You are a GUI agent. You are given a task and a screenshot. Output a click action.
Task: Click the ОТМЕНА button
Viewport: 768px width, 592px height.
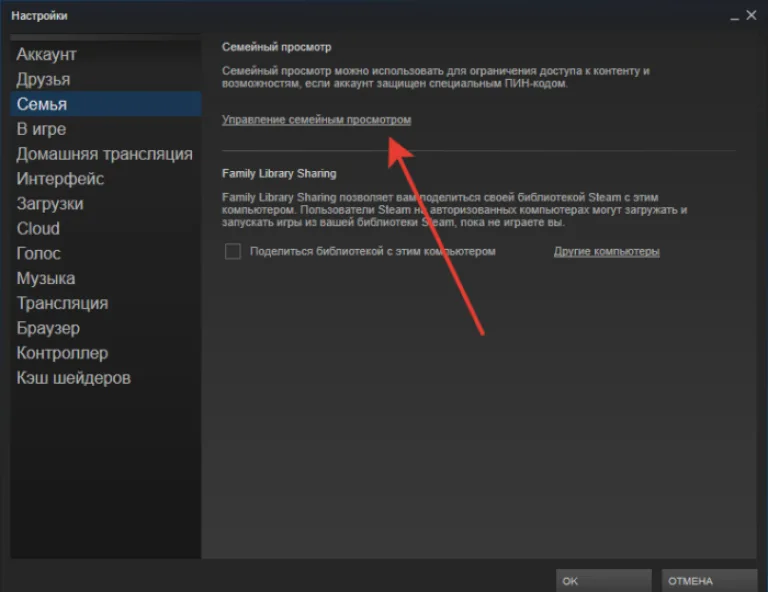tap(709, 581)
